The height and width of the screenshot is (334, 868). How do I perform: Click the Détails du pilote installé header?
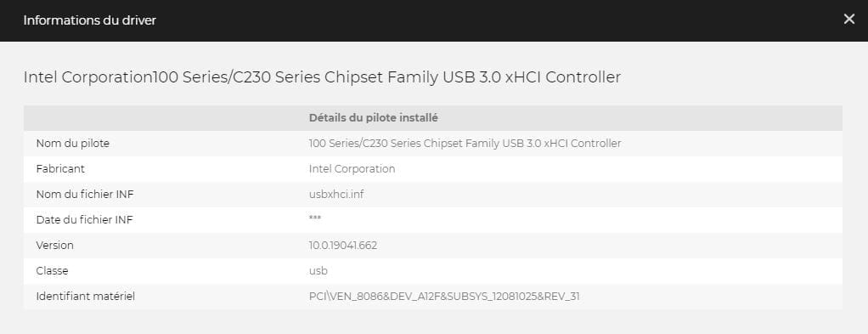tap(374, 118)
